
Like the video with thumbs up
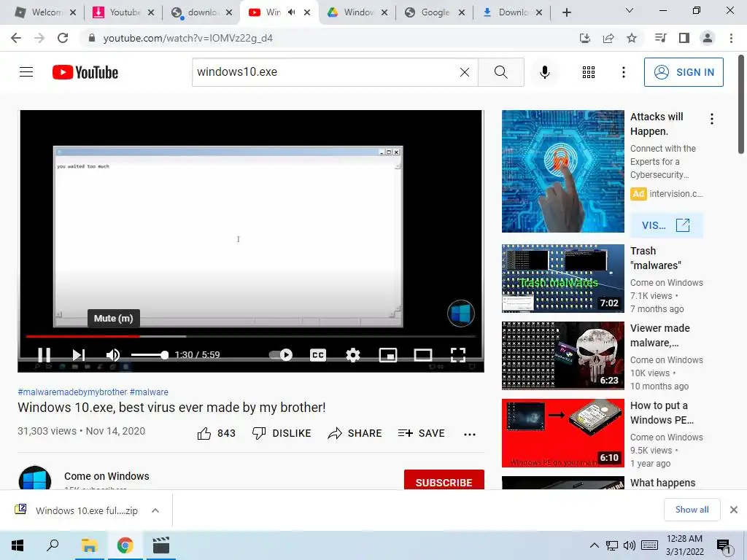tap(216, 433)
